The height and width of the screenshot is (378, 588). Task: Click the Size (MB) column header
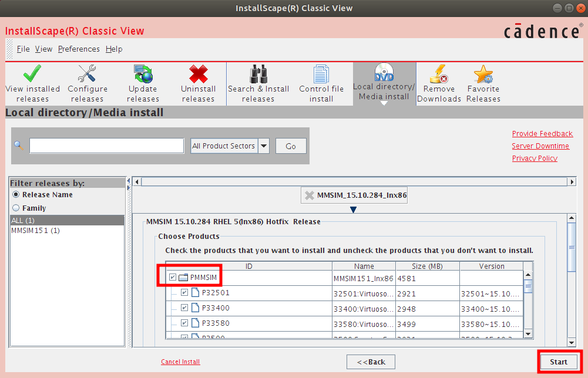(x=428, y=266)
